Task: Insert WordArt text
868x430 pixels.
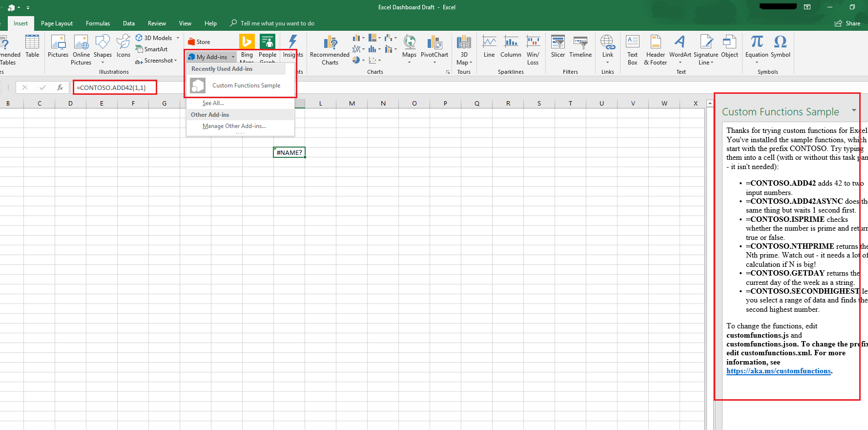Action: point(680,50)
